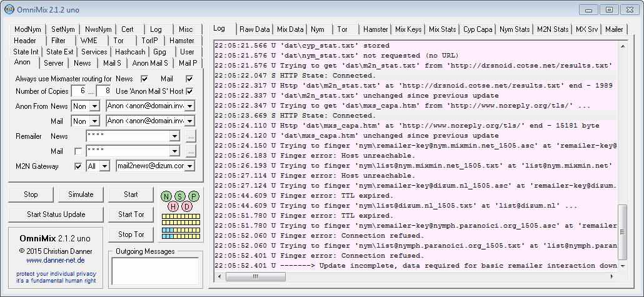Click the green S status indicator circle
This screenshot has height=297, width=644.
(180, 196)
